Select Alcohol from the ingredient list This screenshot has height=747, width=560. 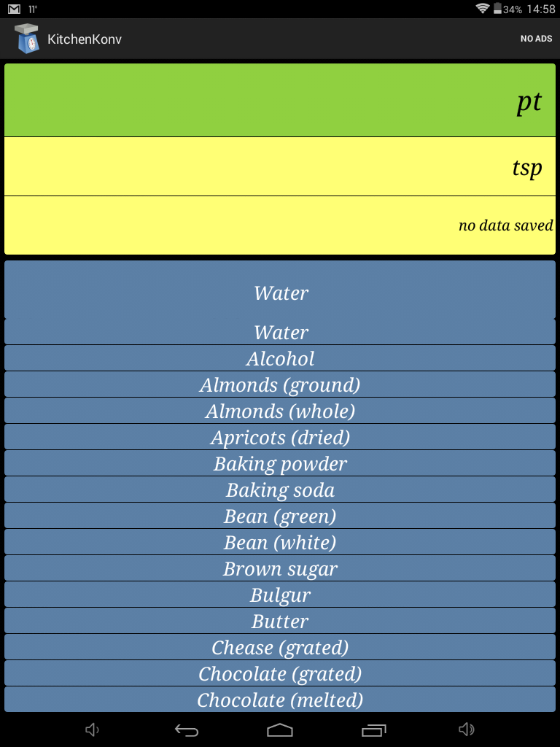[280, 358]
